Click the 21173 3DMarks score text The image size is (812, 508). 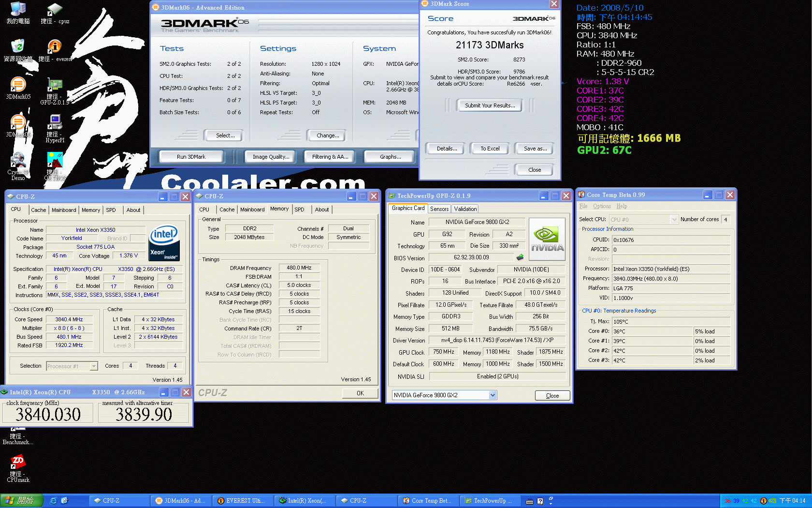click(x=490, y=45)
